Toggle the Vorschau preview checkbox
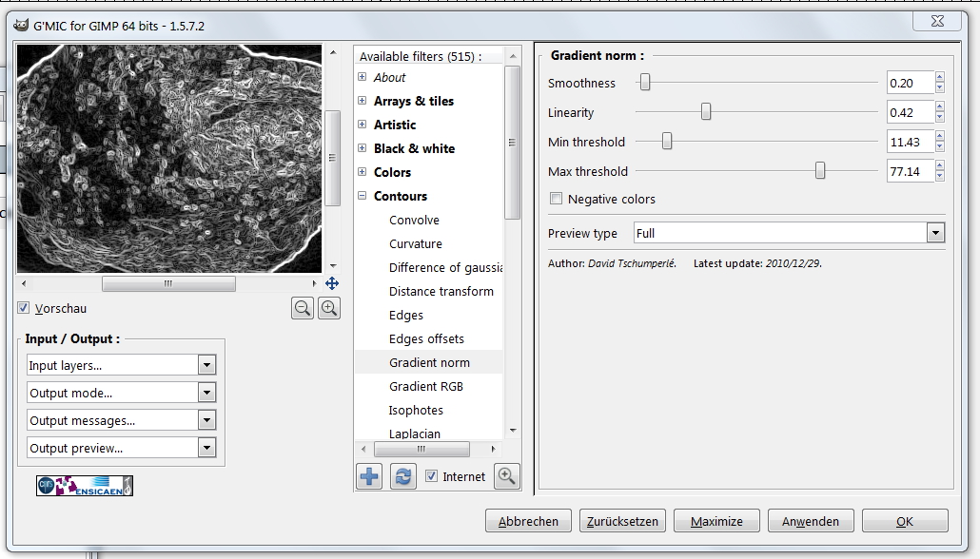Screen dimensions: 980x559 [x=24, y=308]
